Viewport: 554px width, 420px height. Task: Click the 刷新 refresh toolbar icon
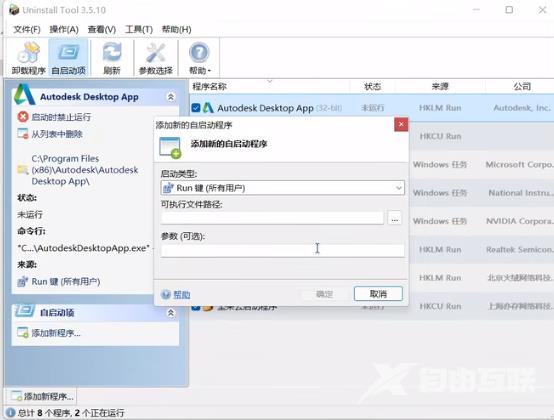112,58
